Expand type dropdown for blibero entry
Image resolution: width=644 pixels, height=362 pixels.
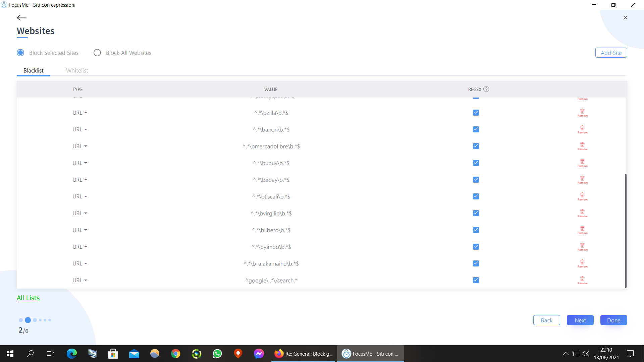pos(80,230)
